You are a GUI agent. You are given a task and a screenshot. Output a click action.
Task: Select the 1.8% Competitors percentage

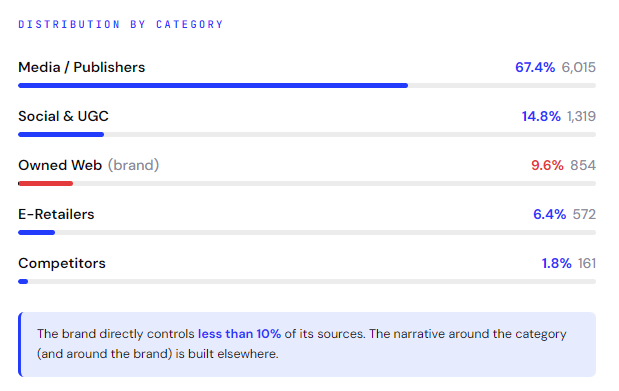[557, 263]
